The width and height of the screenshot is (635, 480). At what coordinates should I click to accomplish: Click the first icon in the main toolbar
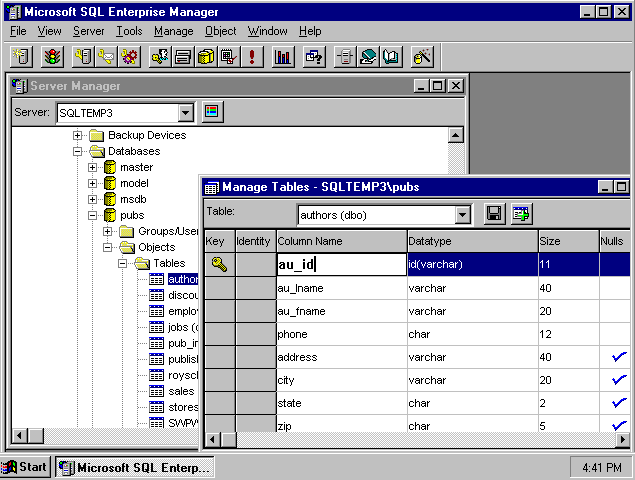[22, 57]
